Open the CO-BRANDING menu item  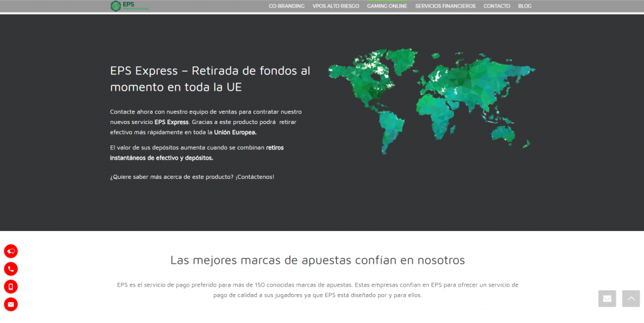(286, 6)
